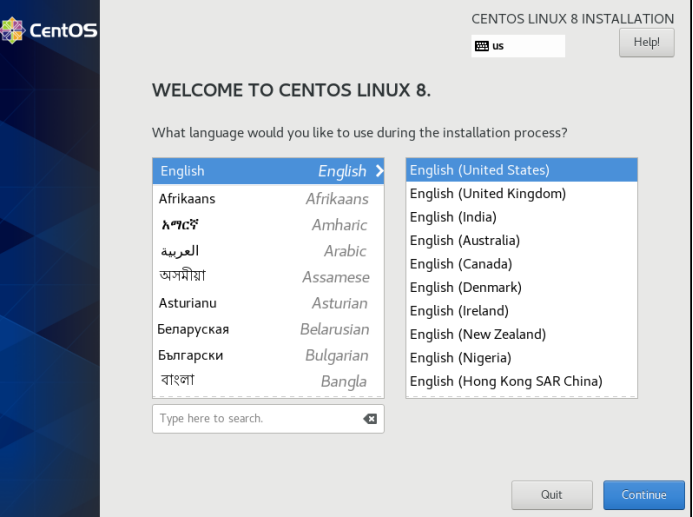This screenshot has width=693, height=517.
Task: Choose English (Hong Kong SAR China) locale
Action: click(x=522, y=381)
